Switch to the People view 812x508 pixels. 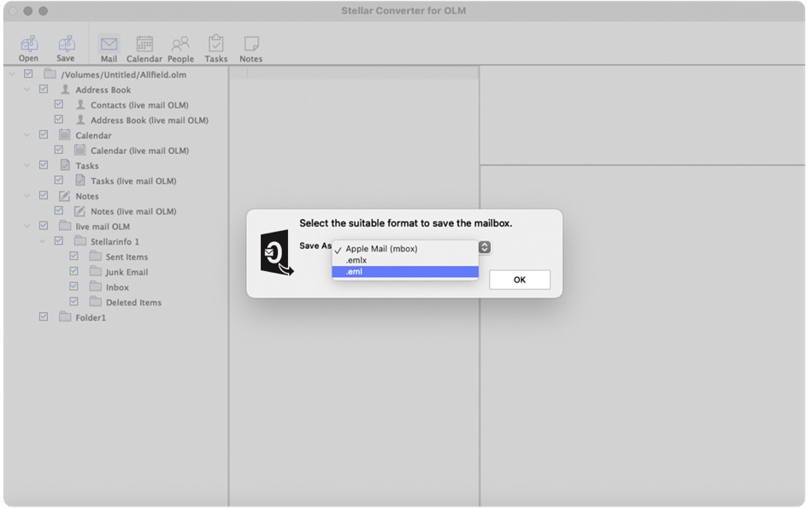pos(180,44)
